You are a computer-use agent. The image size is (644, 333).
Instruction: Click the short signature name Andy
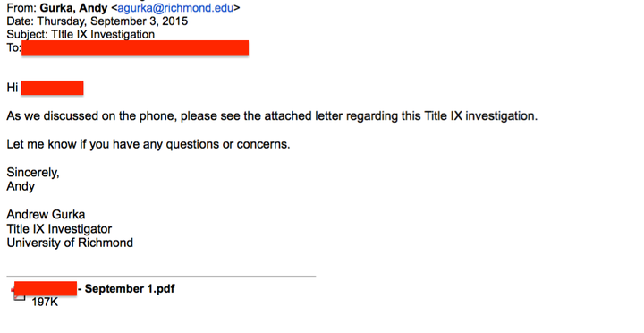(x=21, y=186)
